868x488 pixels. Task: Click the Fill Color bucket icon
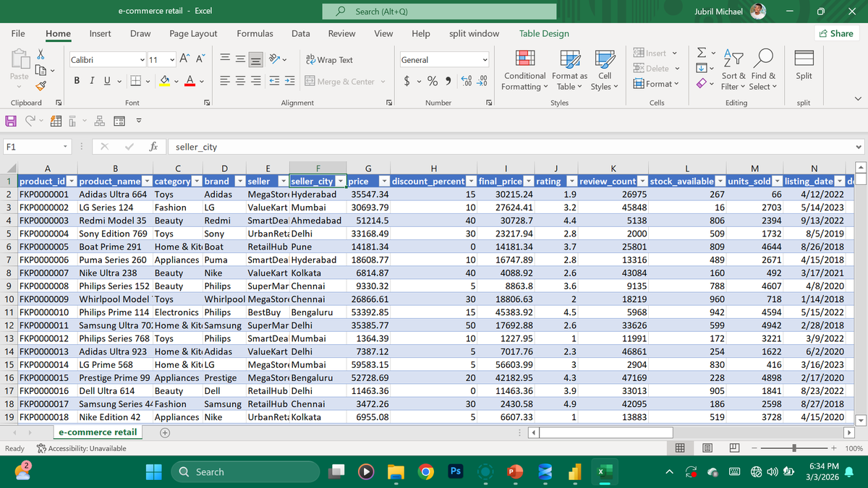(x=164, y=81)
